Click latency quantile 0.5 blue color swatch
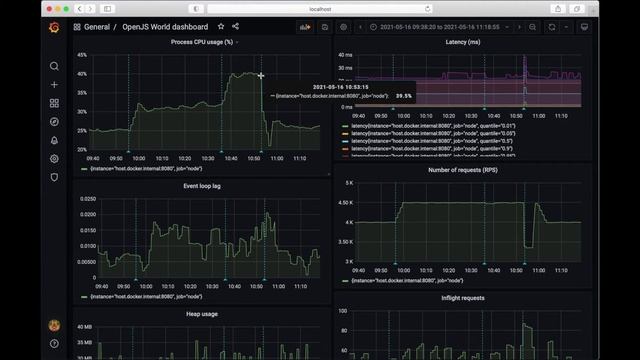The height and width of the screenshot is (360, 640). pos(345,141)
